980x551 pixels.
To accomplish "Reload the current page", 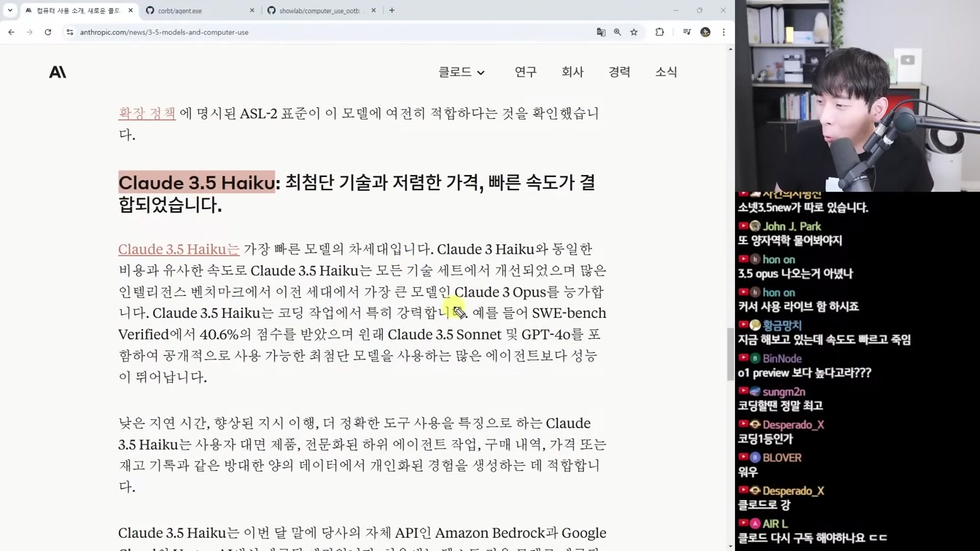I will coord(48,32).
